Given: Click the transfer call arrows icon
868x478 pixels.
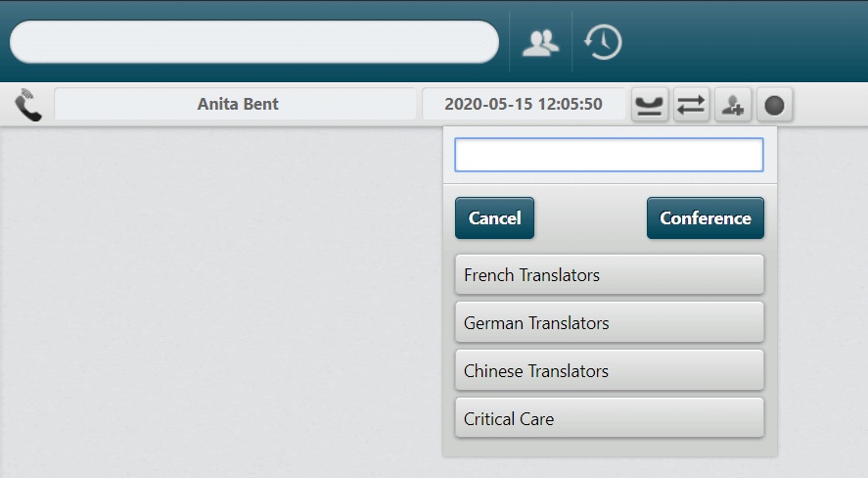Looking at the screenshot, I should (691, 105).
